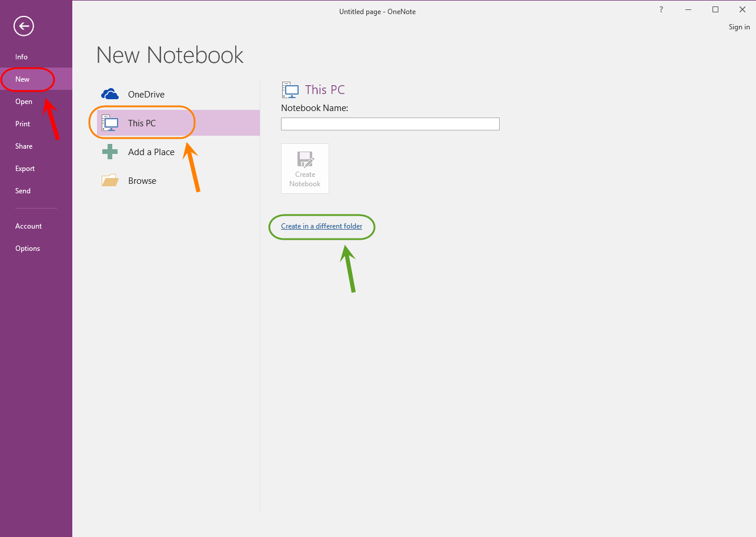The image size is (756, 537).
Task: Click the back arrow circle icon
Action: tap(24, 26)
